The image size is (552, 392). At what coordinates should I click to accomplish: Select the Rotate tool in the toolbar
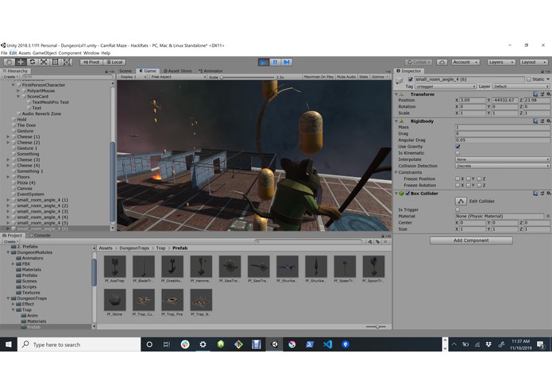point(33,62)
